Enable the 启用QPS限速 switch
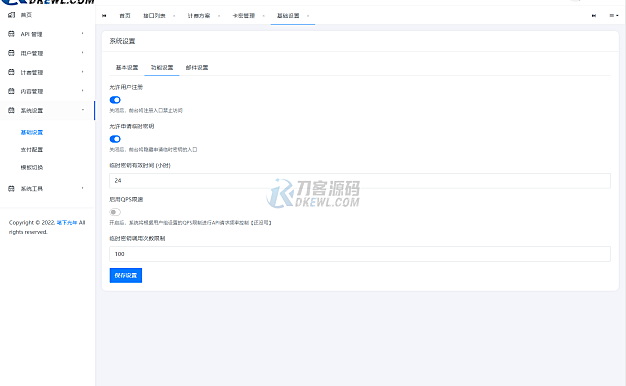The height and width of the screenshot is (386, 626). [115, 212]
